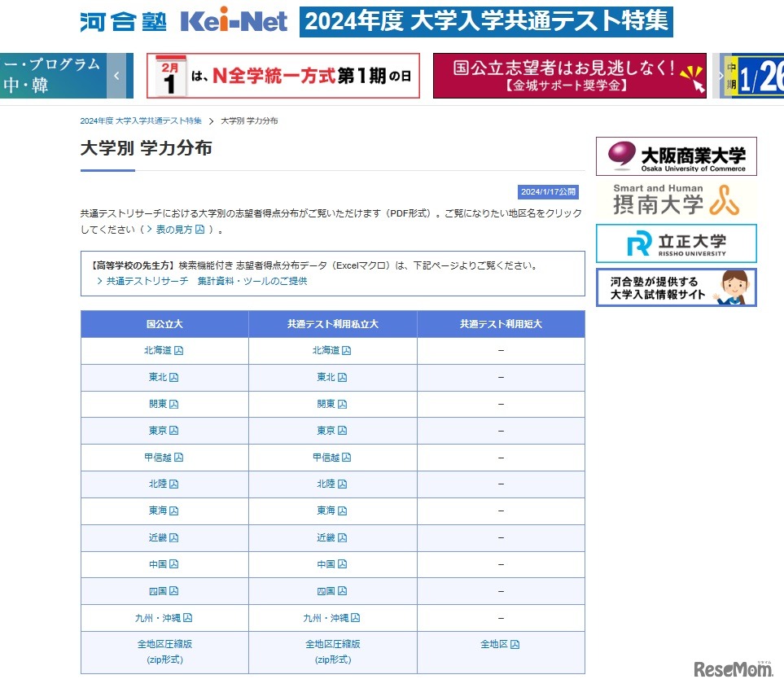Open 全地区 PDF under 共通テスト利用短大

(x=500, y=645)
